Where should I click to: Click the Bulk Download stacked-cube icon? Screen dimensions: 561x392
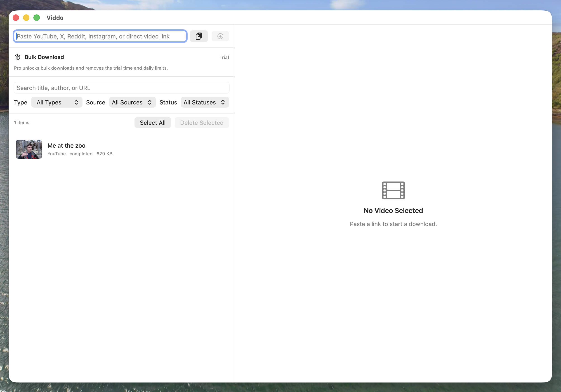pos(17,57)
